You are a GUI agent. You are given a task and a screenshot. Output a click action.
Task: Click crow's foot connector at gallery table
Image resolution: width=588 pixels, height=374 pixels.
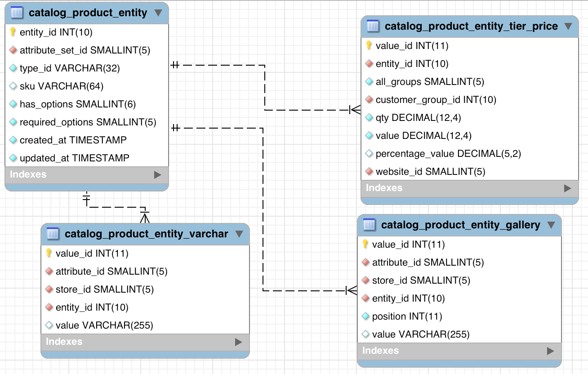pyautogui.click(x=352, y=290)
